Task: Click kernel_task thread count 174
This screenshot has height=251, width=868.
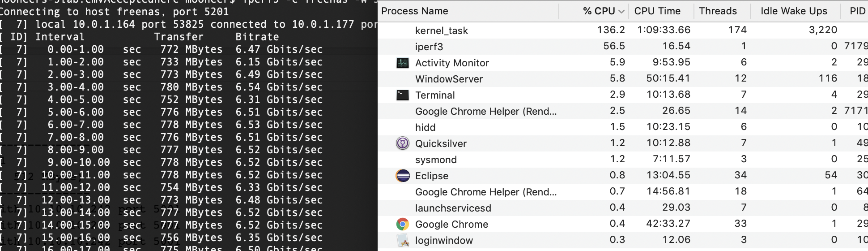Action: point(737,30)
